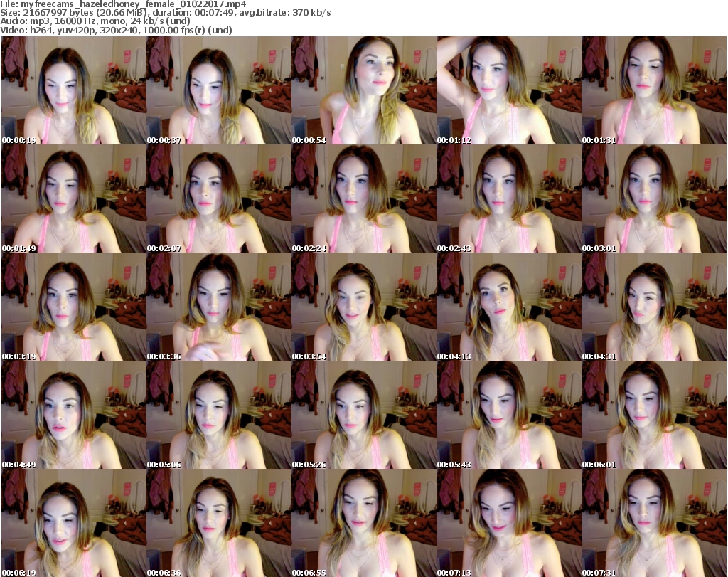Select the thumbnail frame stamped 00:06:19

74,523
